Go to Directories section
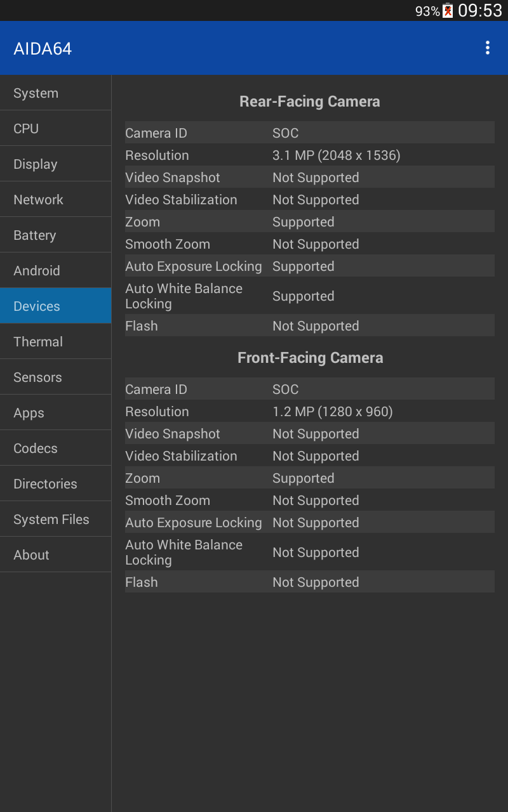Screen dimensions: 508x812 [x=55, y=483]
